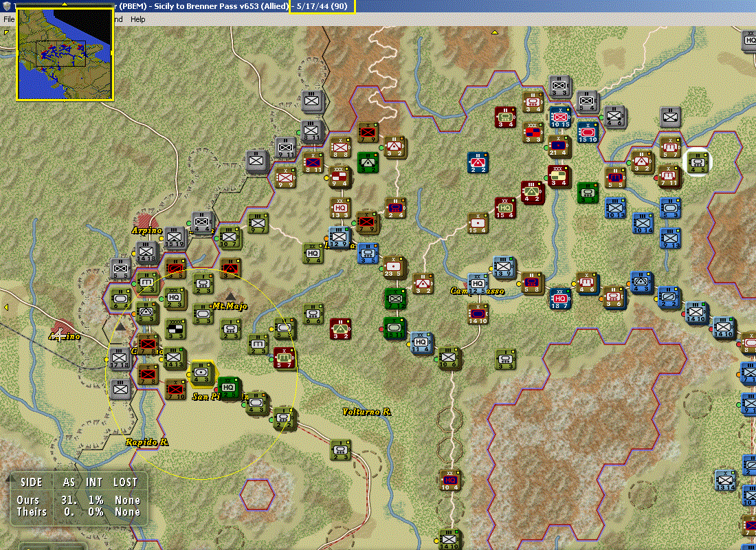
Task: Select green infantry unit 10-6
Action: [448, 358]
